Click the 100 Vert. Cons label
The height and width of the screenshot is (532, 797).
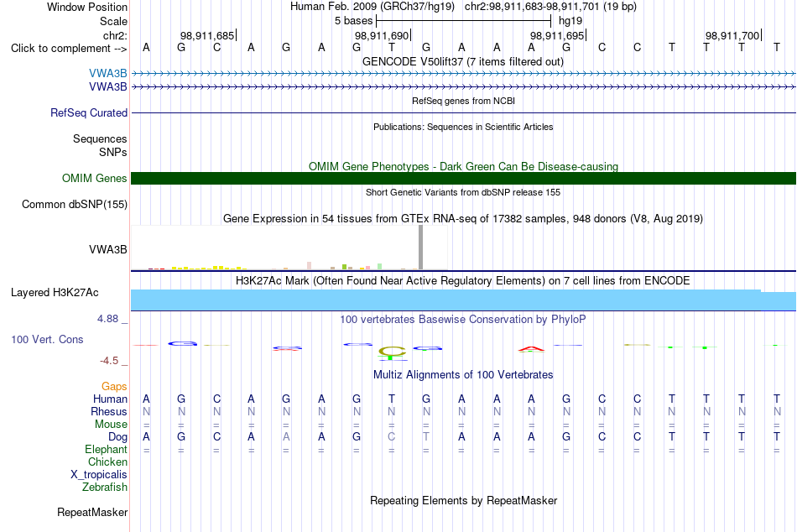click(x=47, y=339)
